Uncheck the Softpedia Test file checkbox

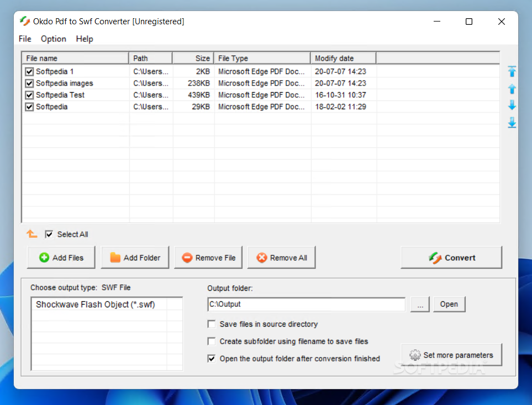pyautogui.click(x=29, y=95)
